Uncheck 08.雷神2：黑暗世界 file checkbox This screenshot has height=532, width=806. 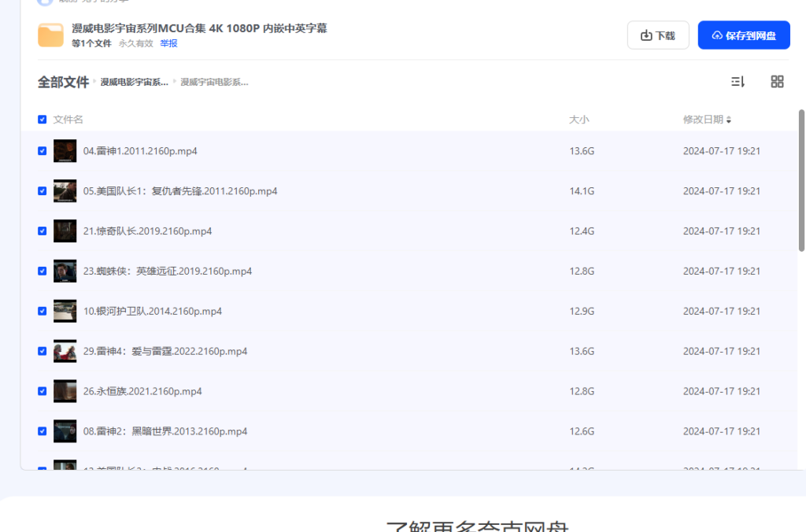click(x=43, y=432)
